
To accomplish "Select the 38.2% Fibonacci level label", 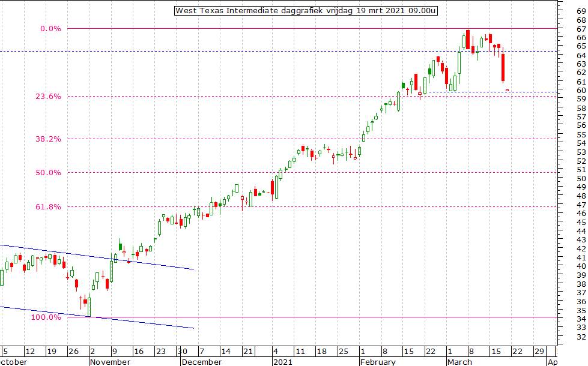I will [x=48, y=139].
